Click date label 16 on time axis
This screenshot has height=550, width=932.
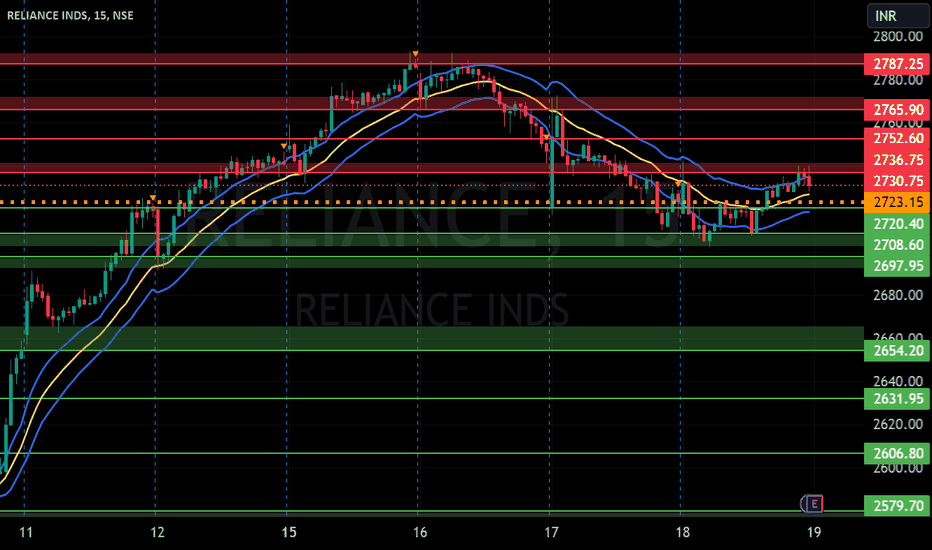click(x=420, y=532)
